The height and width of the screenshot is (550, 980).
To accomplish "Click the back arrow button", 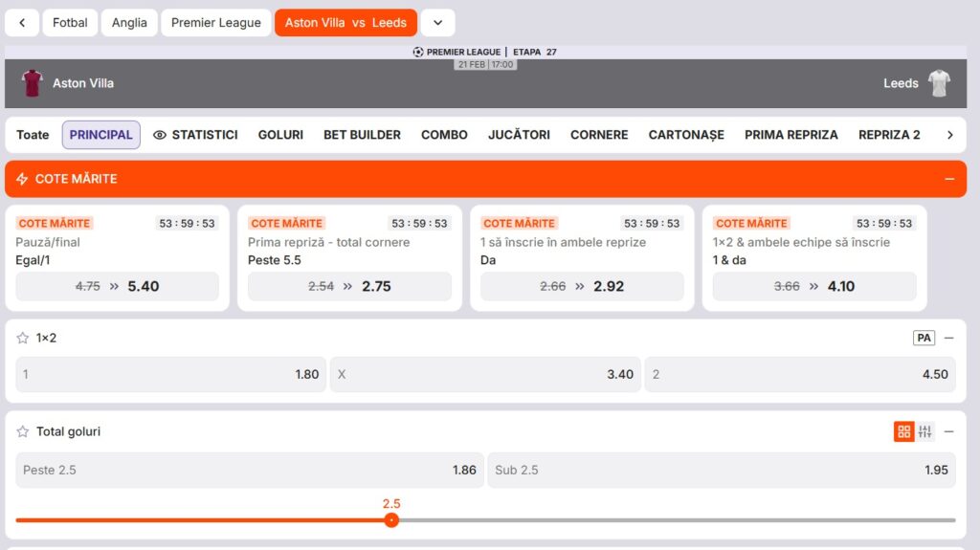I will [21, 23].
